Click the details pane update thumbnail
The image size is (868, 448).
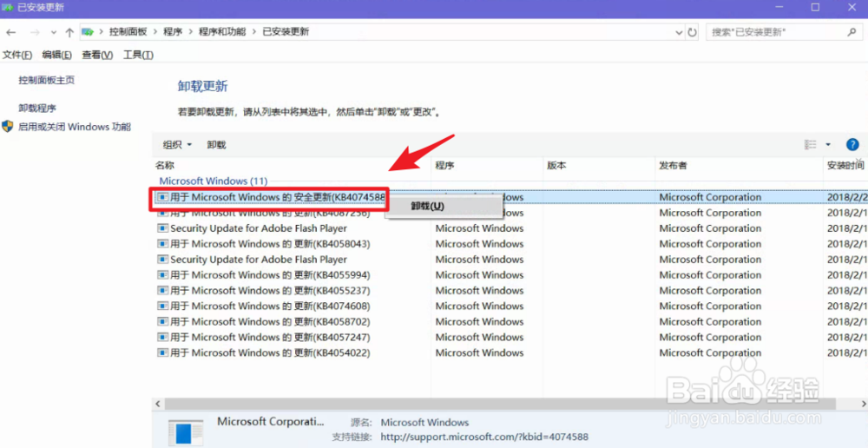186,432
